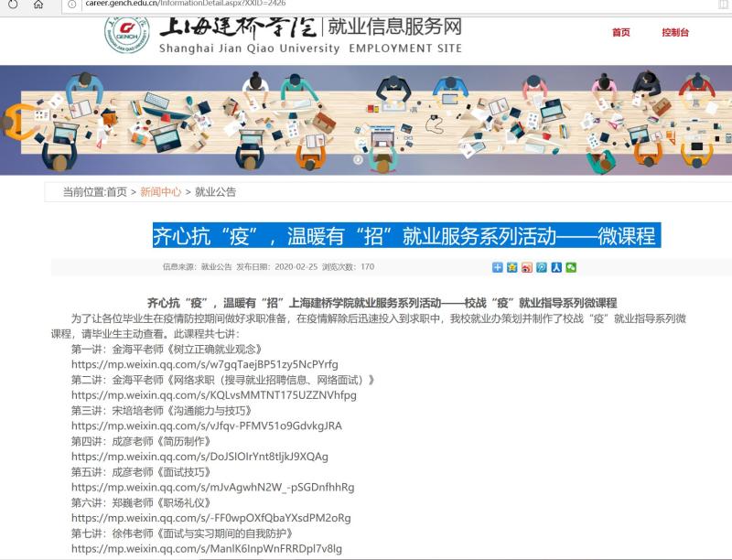This screenshot has height=560, width=732.
Task: Share to Sina Weibo icon
Action: click(527, 267)
